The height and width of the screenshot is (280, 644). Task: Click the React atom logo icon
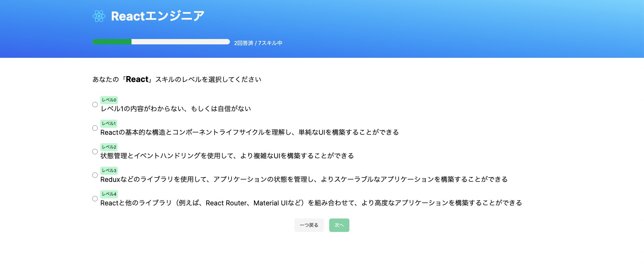click(x=99, y=16)
